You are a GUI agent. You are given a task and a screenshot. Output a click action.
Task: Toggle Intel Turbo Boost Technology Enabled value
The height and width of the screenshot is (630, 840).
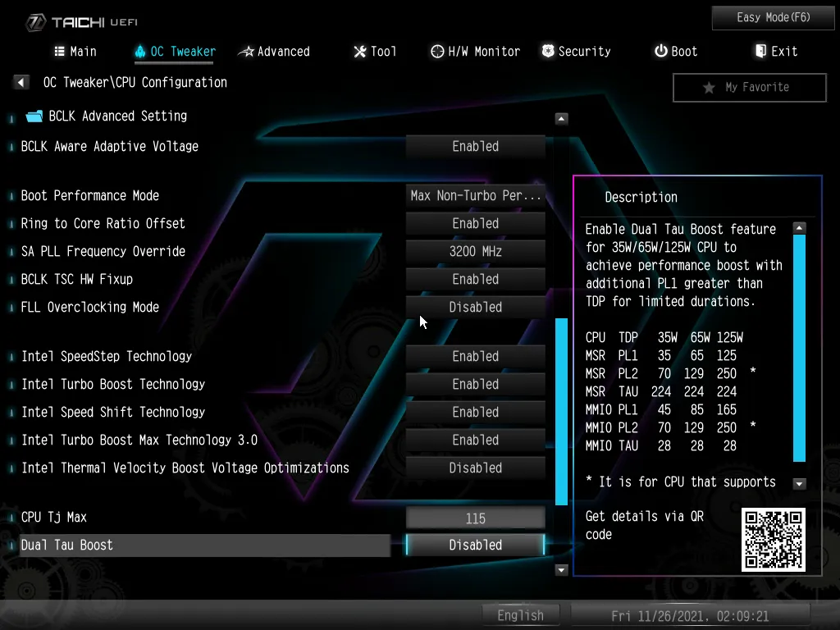(x=476, y=384)
